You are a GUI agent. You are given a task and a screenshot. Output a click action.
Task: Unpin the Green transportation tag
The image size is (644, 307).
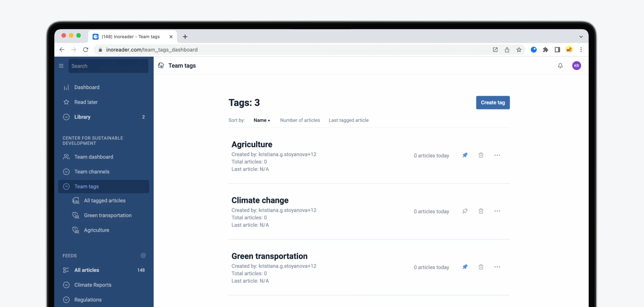point(465,267)
